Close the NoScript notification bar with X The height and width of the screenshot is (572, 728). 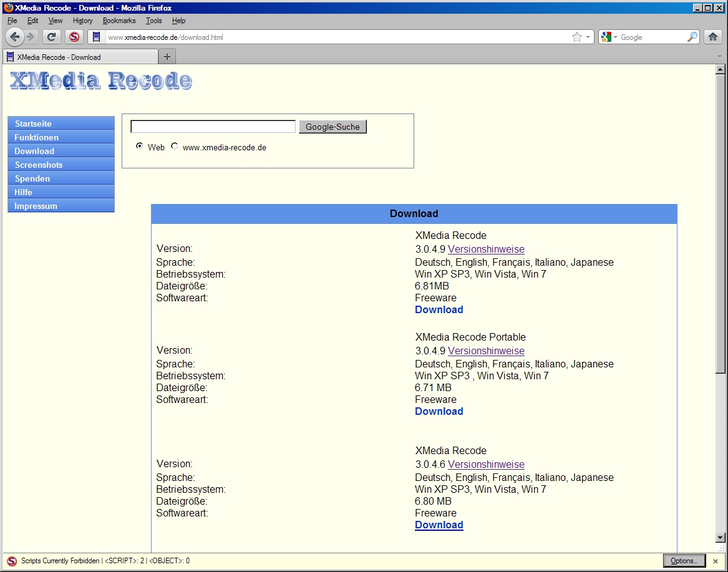coord(716,561)
